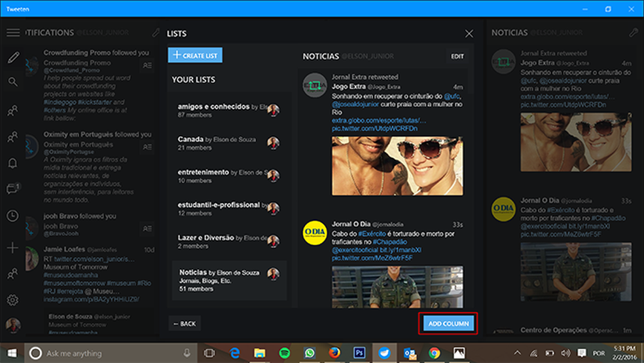Open @exercitooficial mention in list preview

tap(355, 250)
